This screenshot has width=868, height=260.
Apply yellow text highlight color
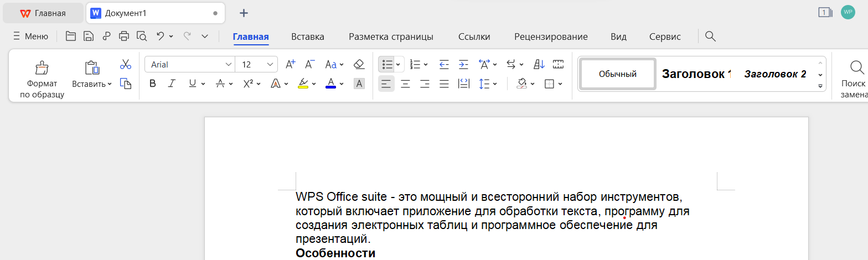point(303,84)
